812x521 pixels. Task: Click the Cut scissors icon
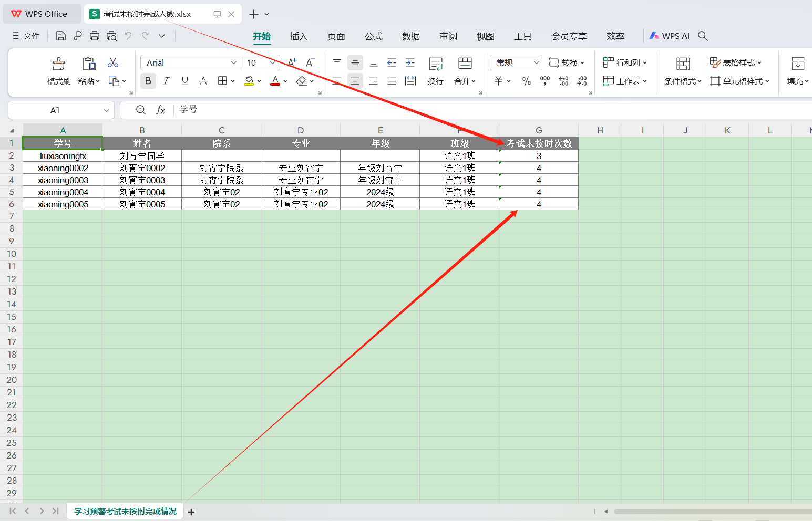tap(113, 63)
